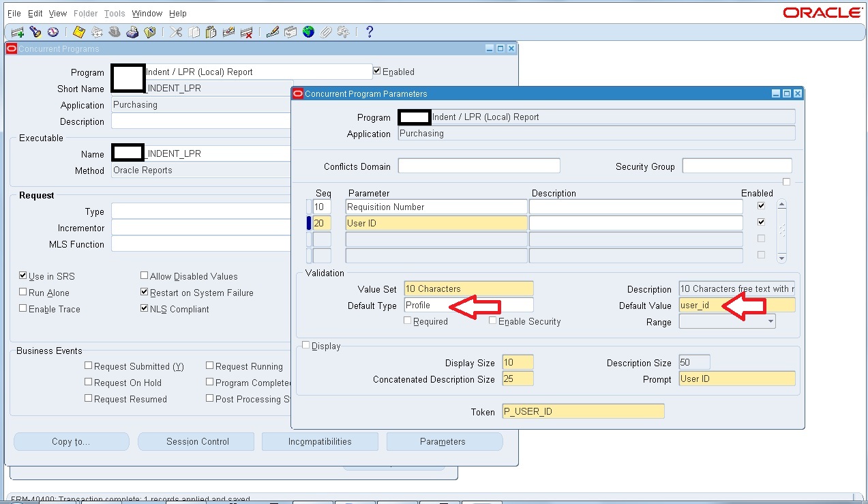Open the Translations globe toolbar icon
The width and height of the screenshot is (868, 504).
click(310, 31)
